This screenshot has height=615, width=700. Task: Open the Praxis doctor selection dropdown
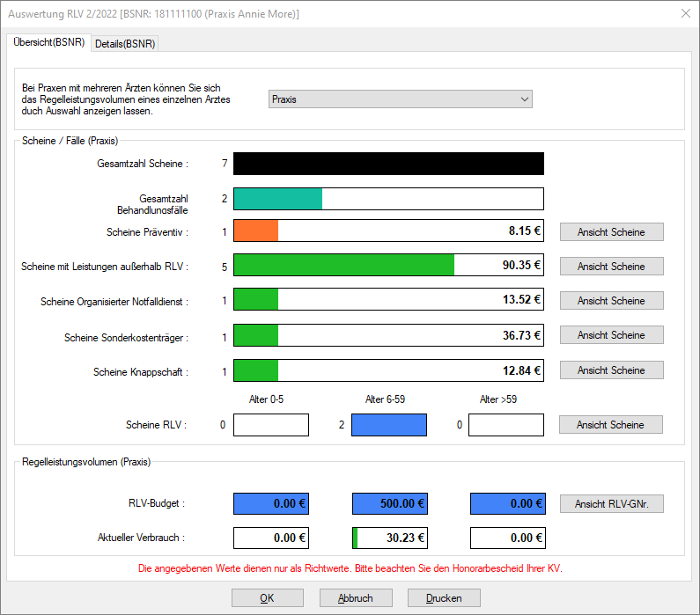(400, 99)
